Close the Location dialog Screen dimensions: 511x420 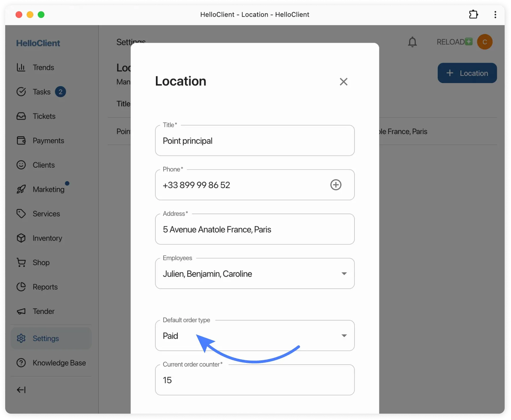pyautogui.click(x=343, y=82)
